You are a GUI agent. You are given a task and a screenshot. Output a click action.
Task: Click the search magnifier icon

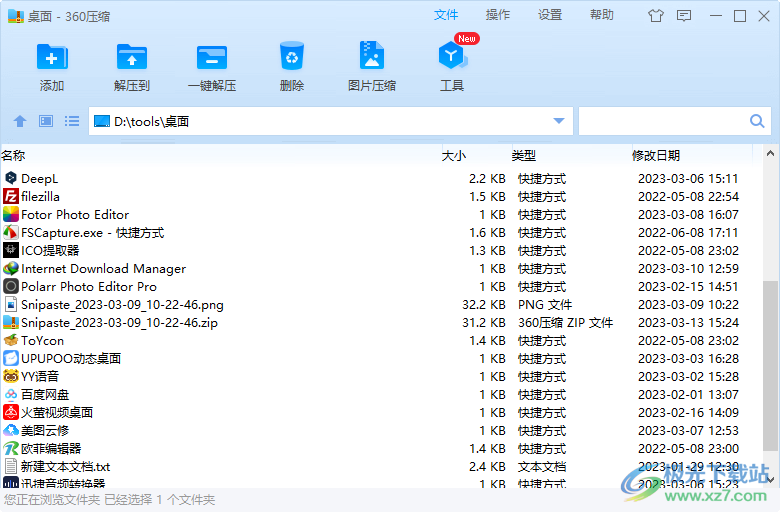click(757, 121)
